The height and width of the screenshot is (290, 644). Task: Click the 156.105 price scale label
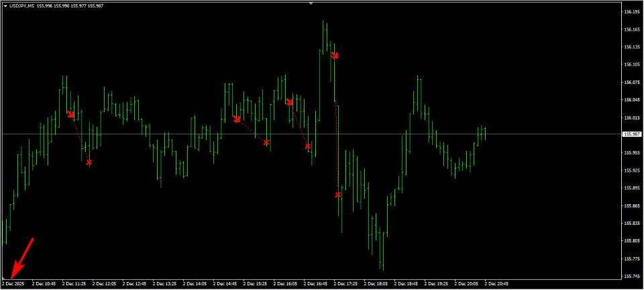click(631, 64)
